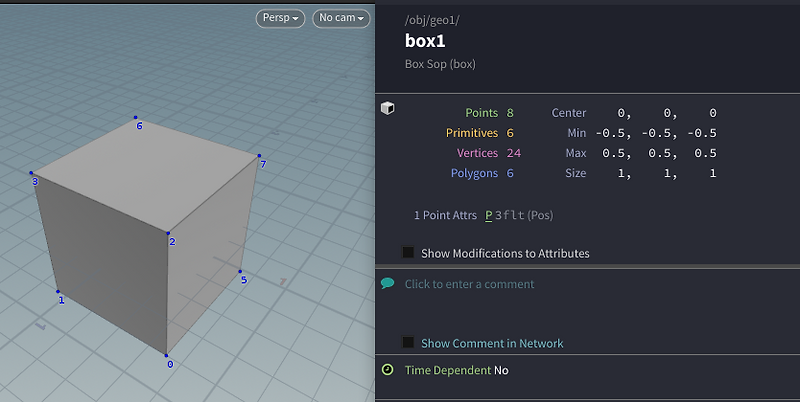Click the node name box1
800x402 pixels.
425,41
